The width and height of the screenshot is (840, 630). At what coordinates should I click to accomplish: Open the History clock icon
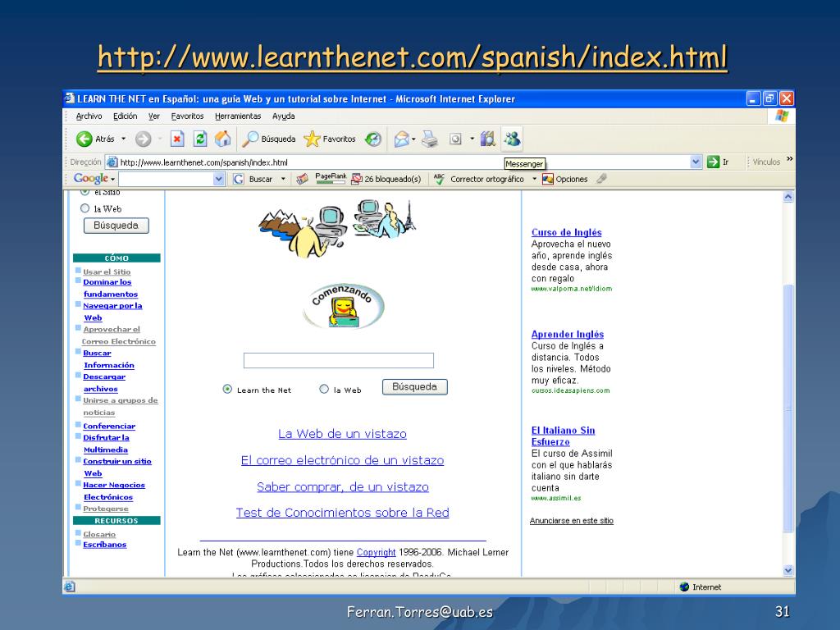click(373, 139)
